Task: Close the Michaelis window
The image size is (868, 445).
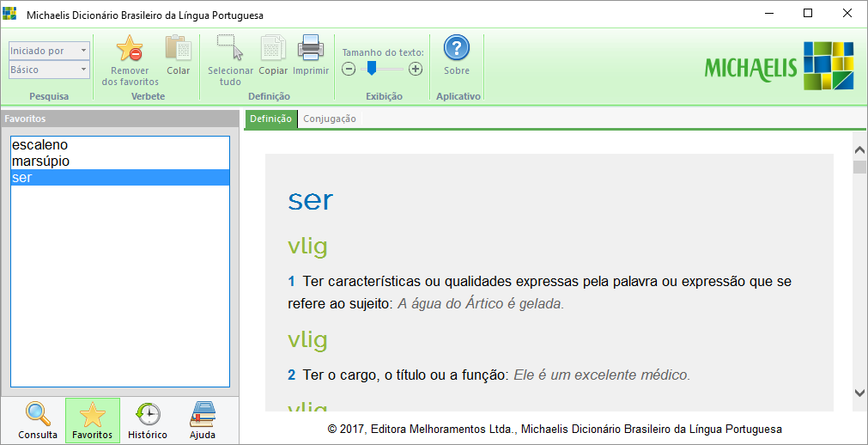Action: click(847, 13)
